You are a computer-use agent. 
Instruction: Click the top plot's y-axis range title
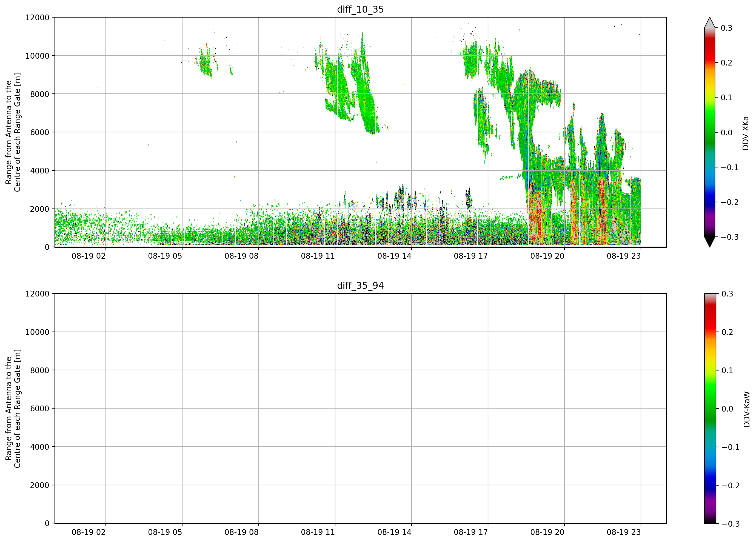[x=13, y=132]
